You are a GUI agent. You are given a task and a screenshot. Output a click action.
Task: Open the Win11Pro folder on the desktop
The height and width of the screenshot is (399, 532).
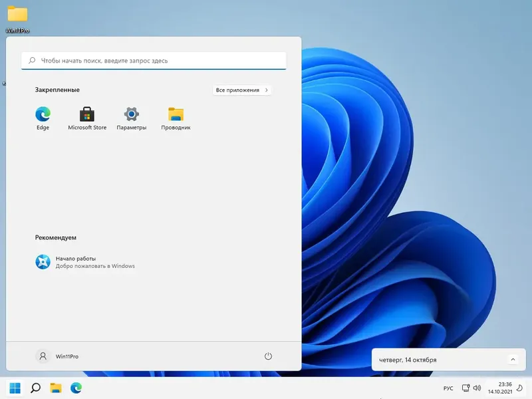click(x=17, y=15)
